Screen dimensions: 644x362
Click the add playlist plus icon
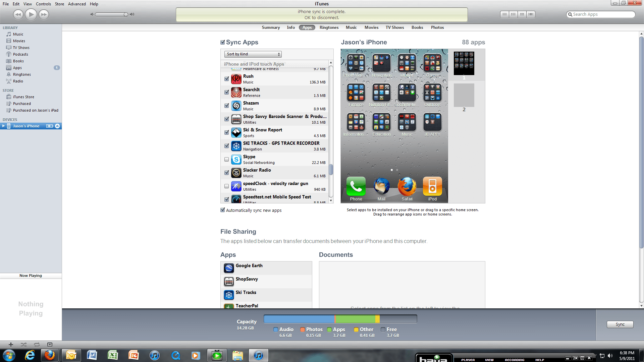tap(11, 345)
